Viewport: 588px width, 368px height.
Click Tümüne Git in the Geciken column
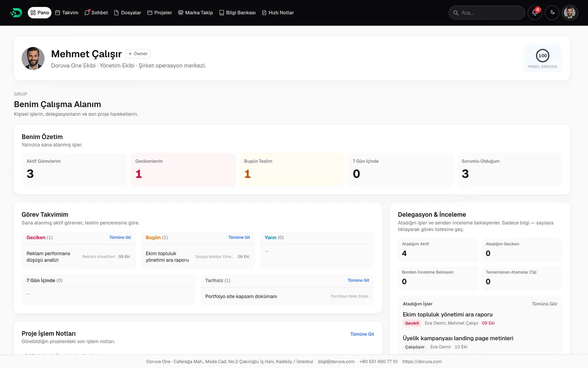click(120, 237)
